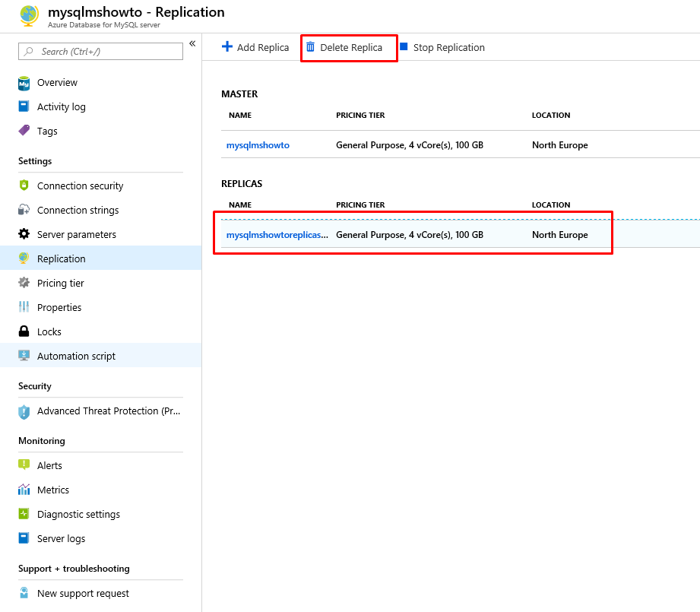This screenshot has height=612, width=700.
Task: Click the sidebar search field
Action: tap(100, 52)
